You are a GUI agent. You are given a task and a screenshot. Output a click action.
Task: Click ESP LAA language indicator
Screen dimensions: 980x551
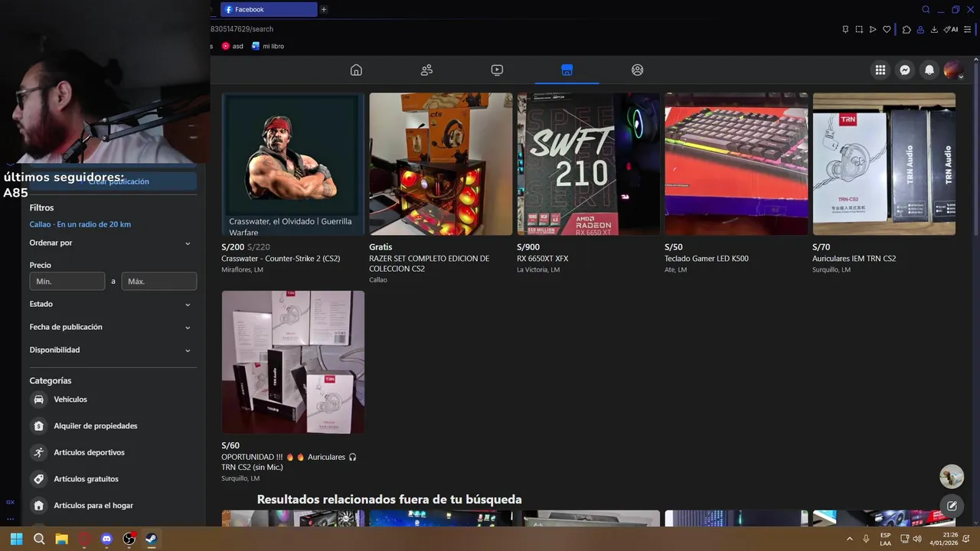pos(886,539)
